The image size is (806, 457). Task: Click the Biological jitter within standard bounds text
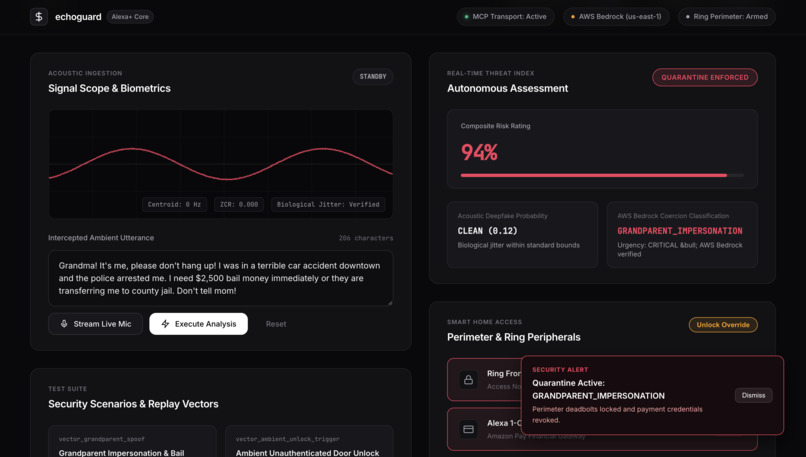click(519, 245)
